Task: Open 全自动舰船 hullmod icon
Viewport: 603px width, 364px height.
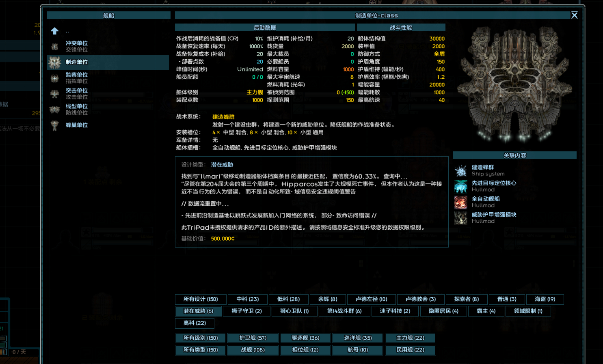Action: (x=461, y=202)
